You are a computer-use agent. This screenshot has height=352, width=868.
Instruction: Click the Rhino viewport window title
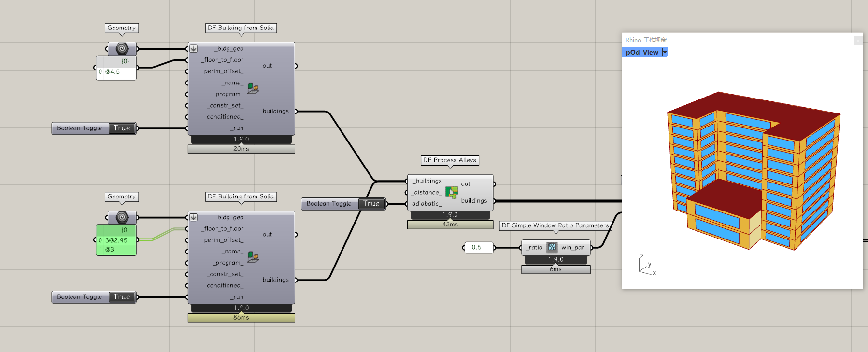(x=646, y=40)
